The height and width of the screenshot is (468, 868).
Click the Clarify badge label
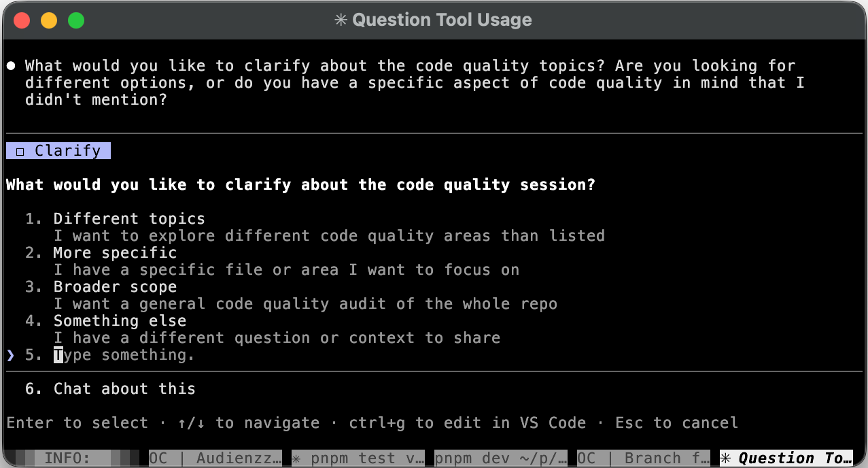(67, 150)
